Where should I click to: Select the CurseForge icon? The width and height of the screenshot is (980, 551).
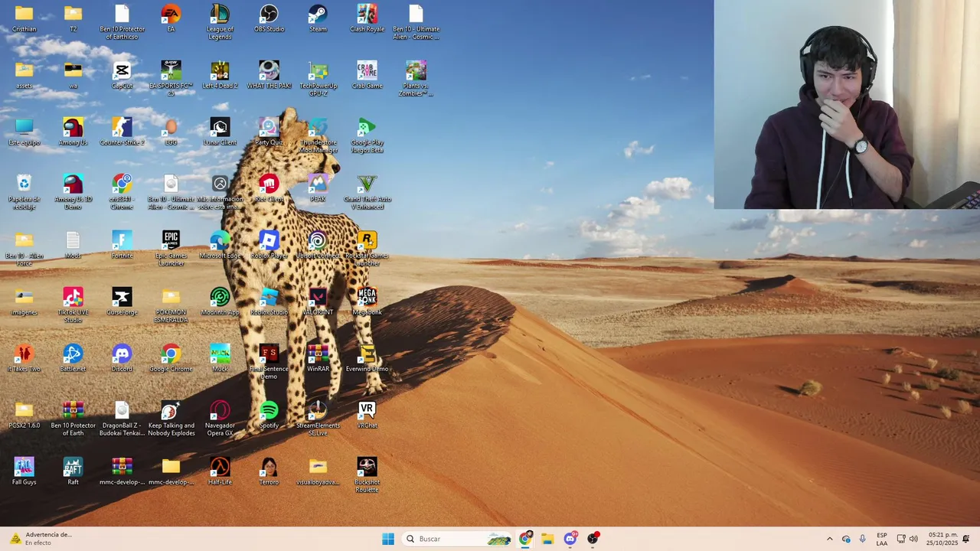[x=122, y=302]
